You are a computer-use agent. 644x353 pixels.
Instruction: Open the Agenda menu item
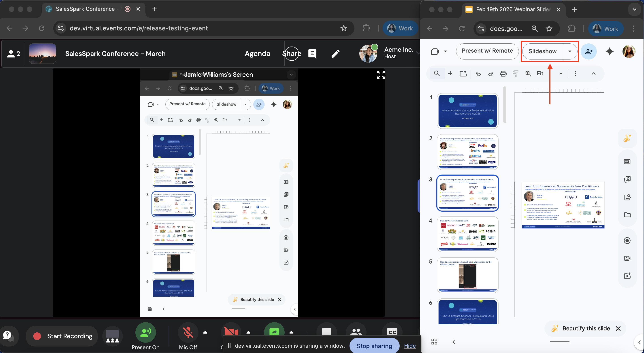point(257,53)
